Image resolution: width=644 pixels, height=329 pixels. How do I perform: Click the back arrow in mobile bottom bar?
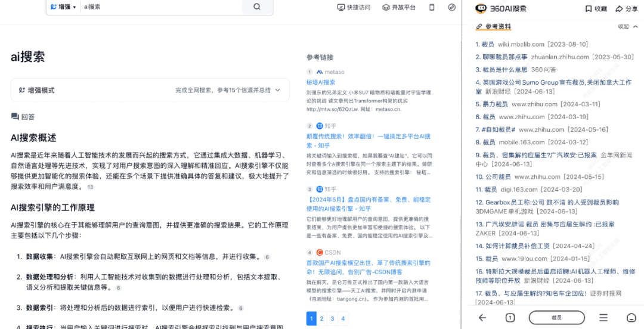[482, 318]
